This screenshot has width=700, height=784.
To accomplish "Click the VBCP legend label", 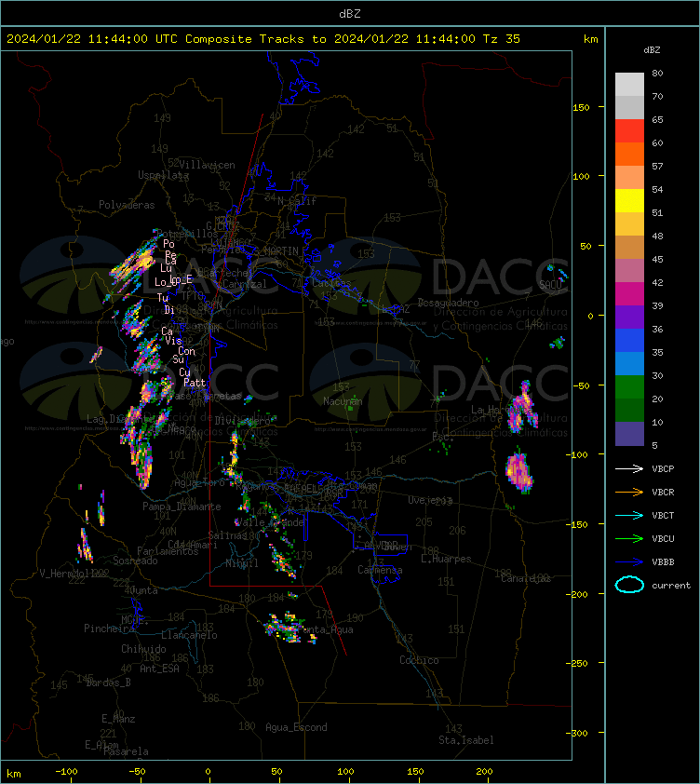I will (x=663, y=468).
